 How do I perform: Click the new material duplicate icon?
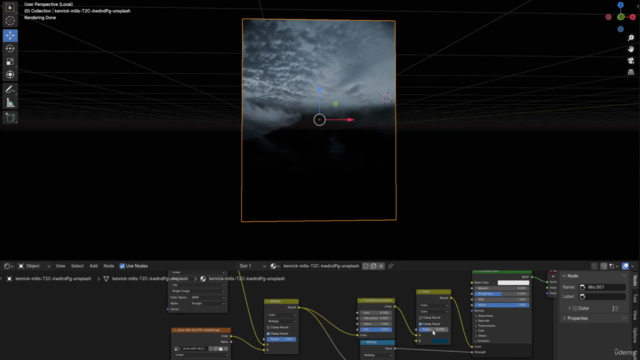pyautogui.click(x=373, y=266)
